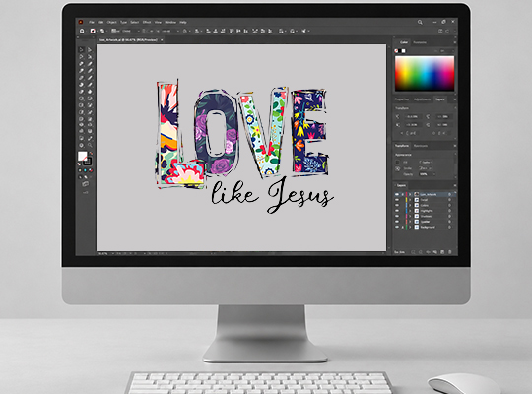
Task: Click the Search magnifier icon at top right
Action: coord(420,22)
